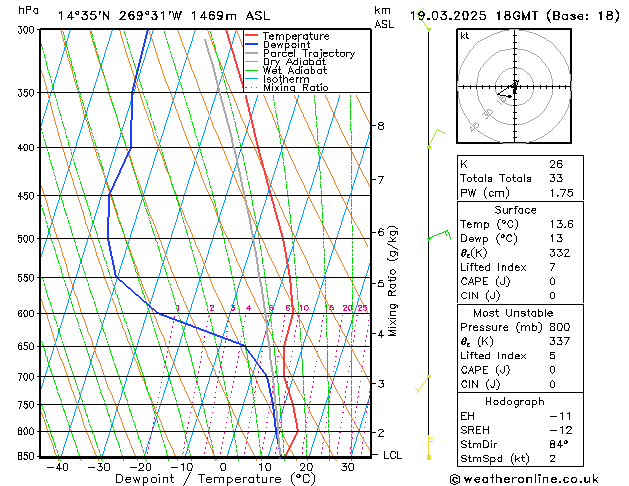Click the 700 hPa pressure level label
The width and height of the screenshot is (629, 486).
pyautogui.click(x=28, y=377)
